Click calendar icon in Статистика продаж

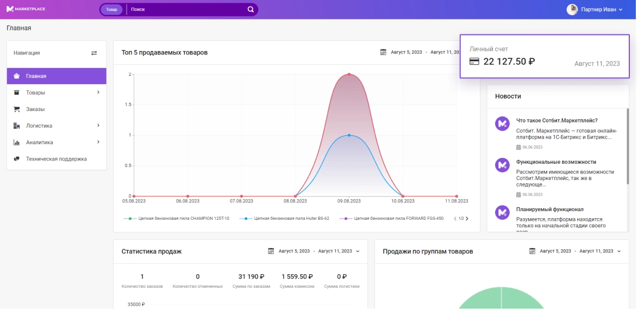[271, 251]
